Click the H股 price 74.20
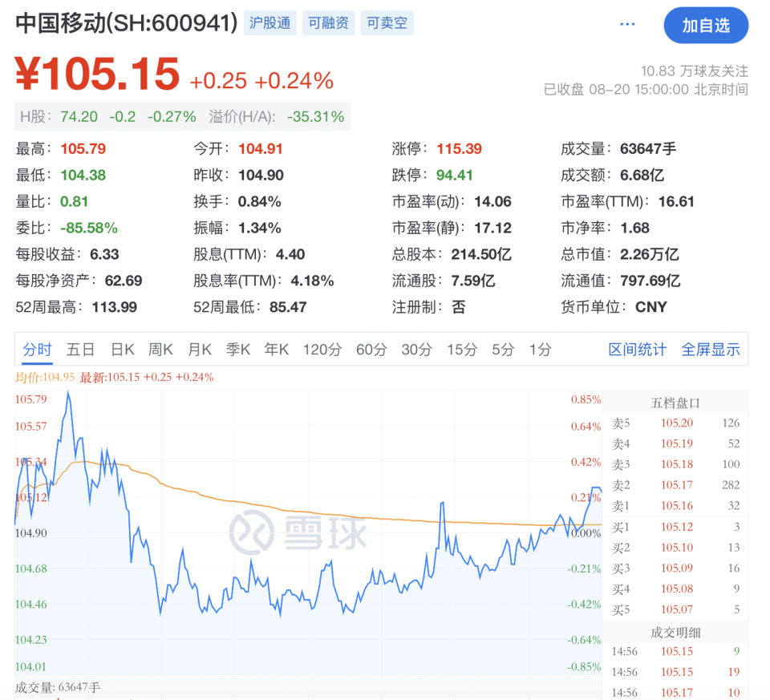 click(79, 117)
